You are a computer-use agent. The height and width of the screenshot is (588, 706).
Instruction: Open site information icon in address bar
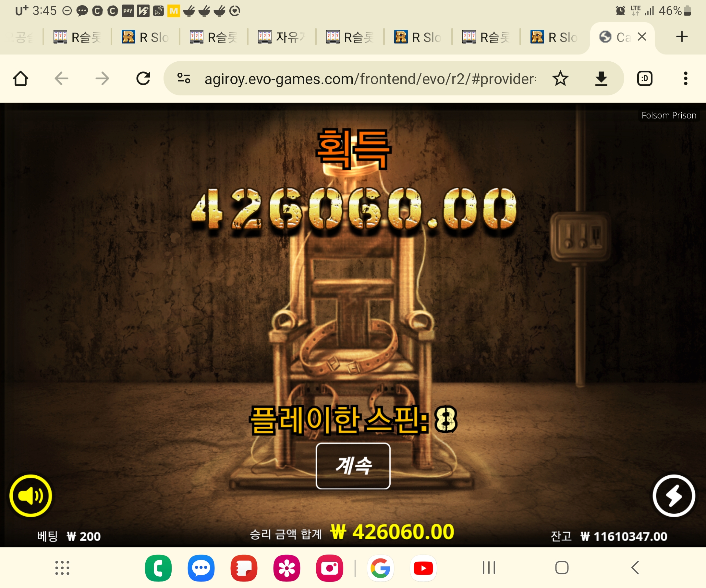184,79
